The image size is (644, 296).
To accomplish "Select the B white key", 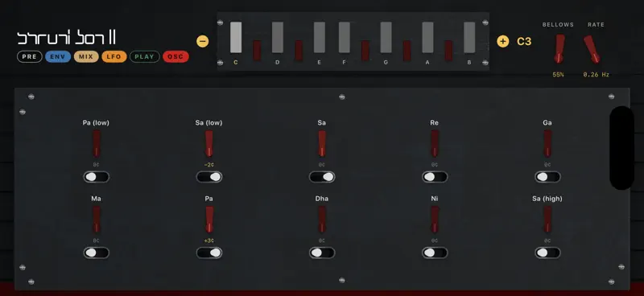I will coord(469,37).
